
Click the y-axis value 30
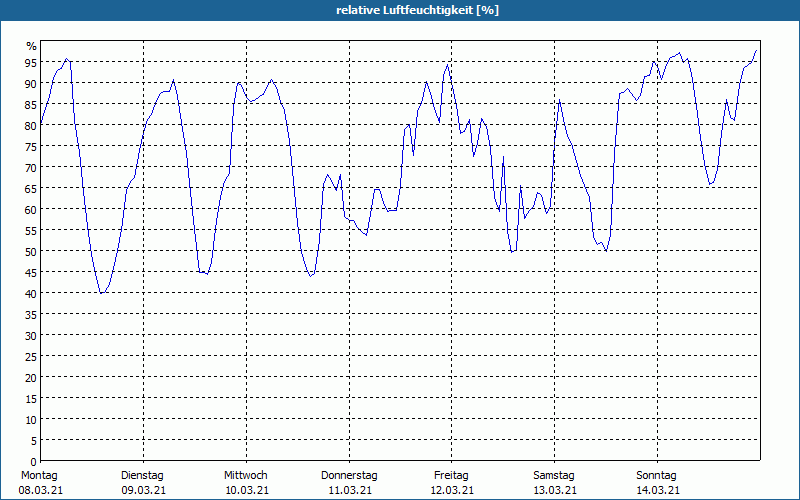pos(31,336)
